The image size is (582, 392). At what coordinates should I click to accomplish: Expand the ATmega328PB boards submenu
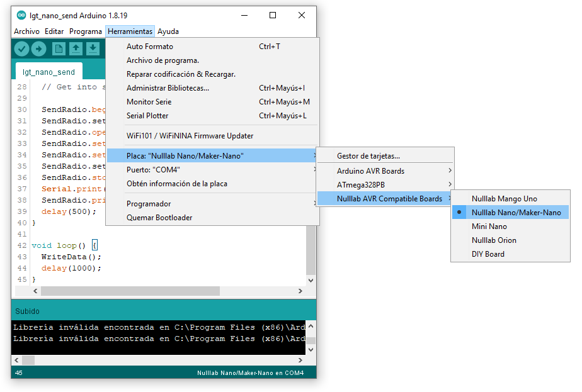point(385,185)
